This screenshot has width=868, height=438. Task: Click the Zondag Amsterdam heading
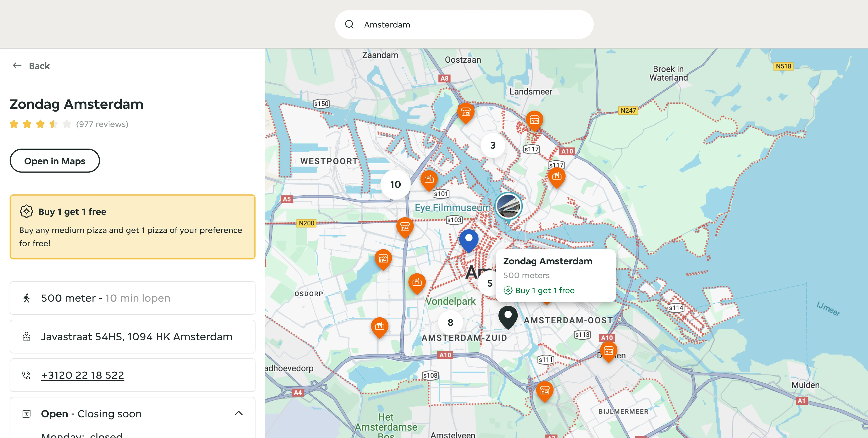point(77,104)
